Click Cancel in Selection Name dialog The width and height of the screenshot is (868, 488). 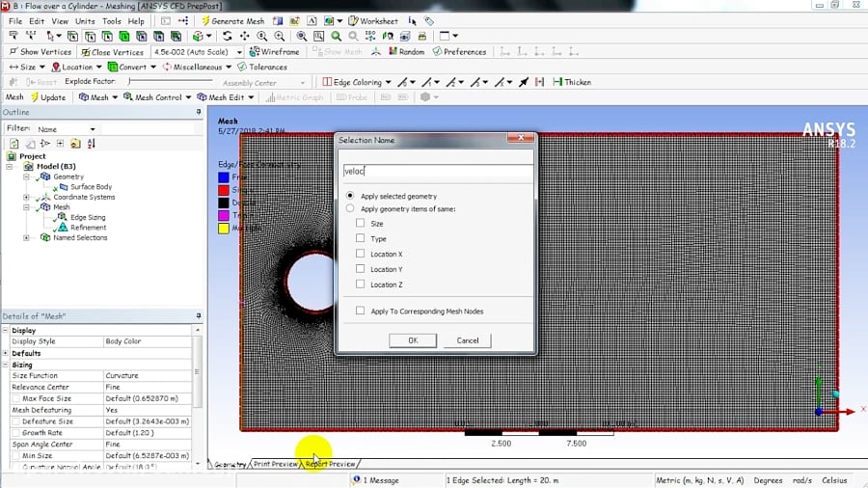tap(467, 340)
